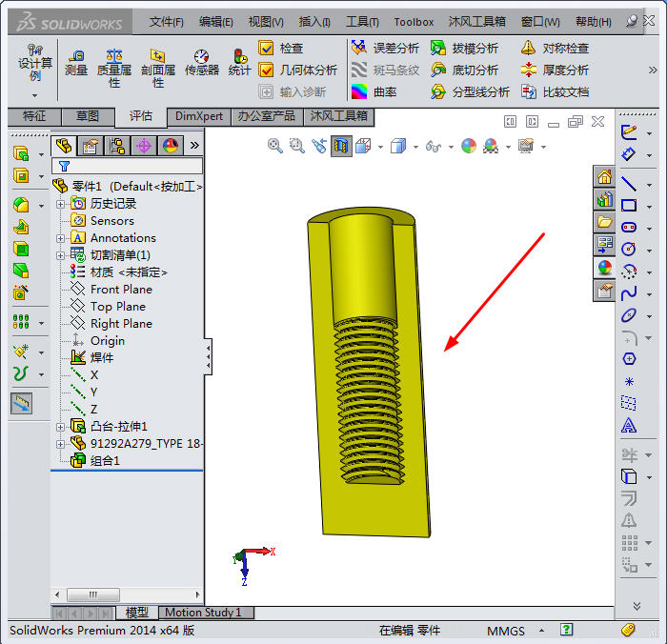Switch to Motion Study 1 tab
The height and width of the screenshot is (644, 667).
coord(203,613)
